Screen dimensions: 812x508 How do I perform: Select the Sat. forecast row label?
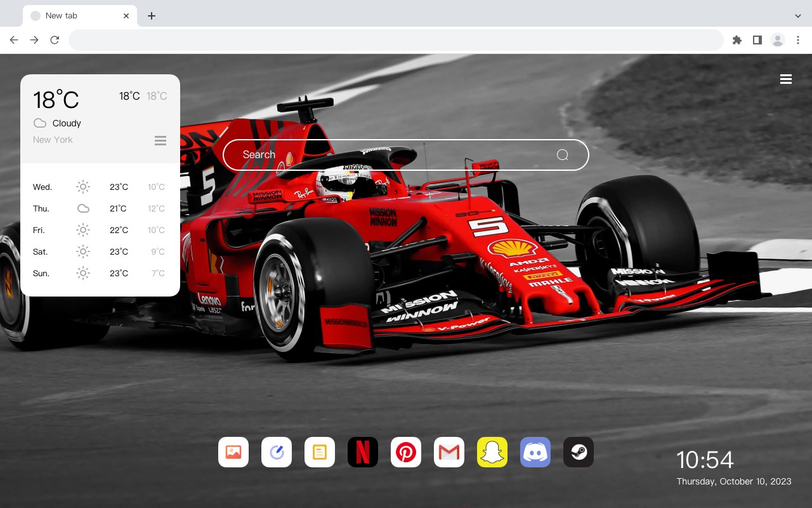tap(41, 251)
